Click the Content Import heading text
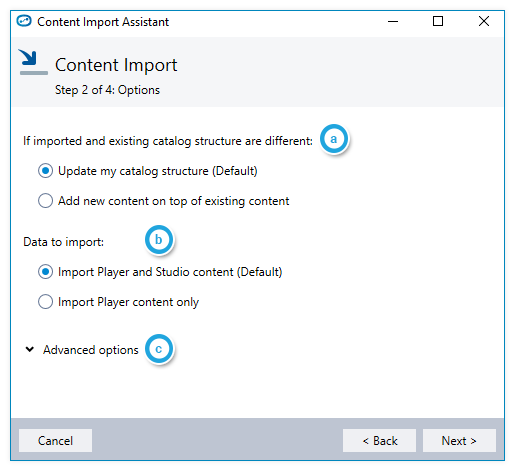The width and height of the screenshot is (515, 471). coord(116,65)
